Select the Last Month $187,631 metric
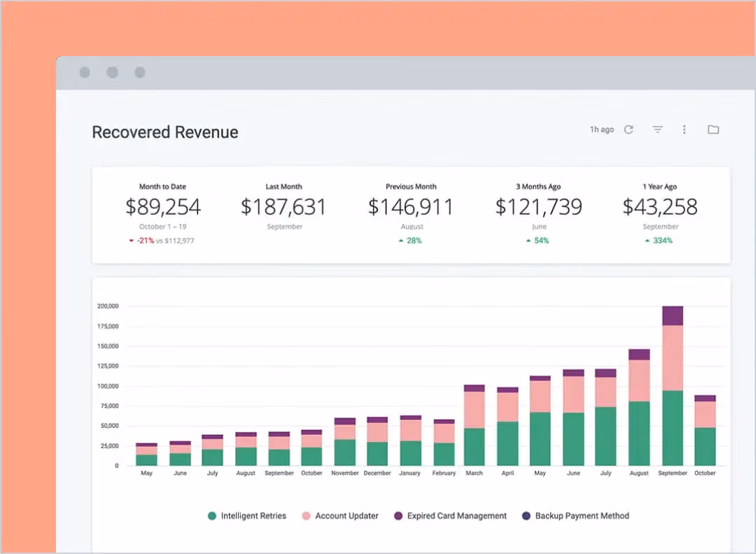 click(x=283, y=207)
